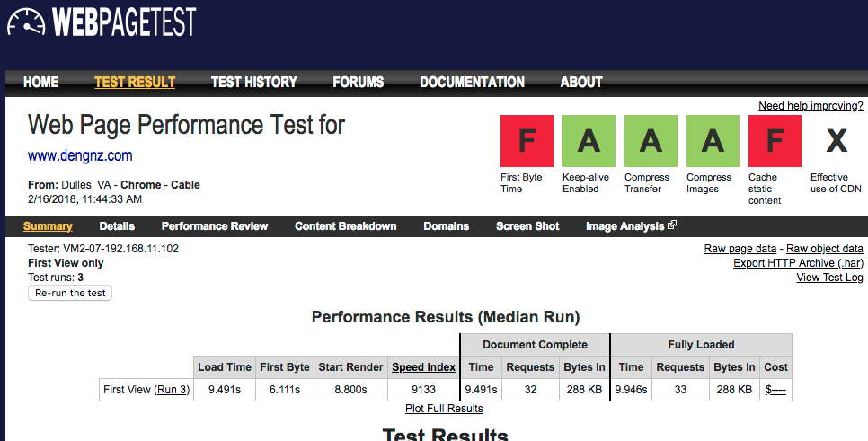
Task: Click the Speed Index value 9133
Action: [x=423, y=390]
